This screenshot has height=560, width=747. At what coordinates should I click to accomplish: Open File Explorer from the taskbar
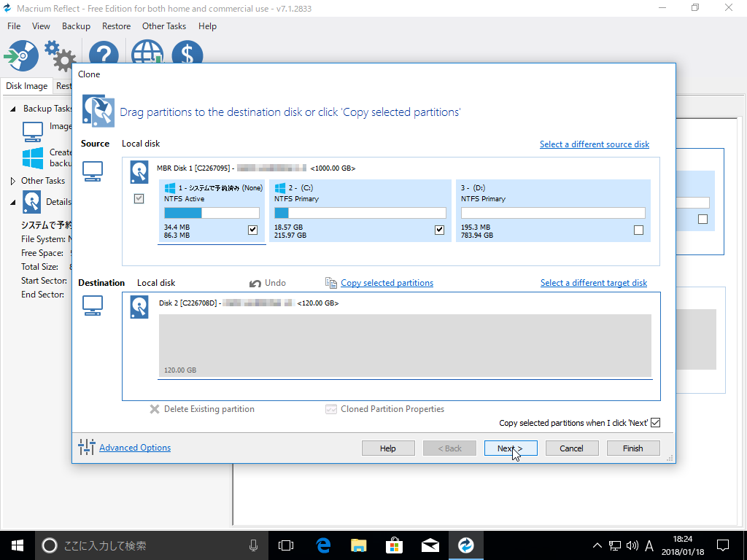(359, 545)
